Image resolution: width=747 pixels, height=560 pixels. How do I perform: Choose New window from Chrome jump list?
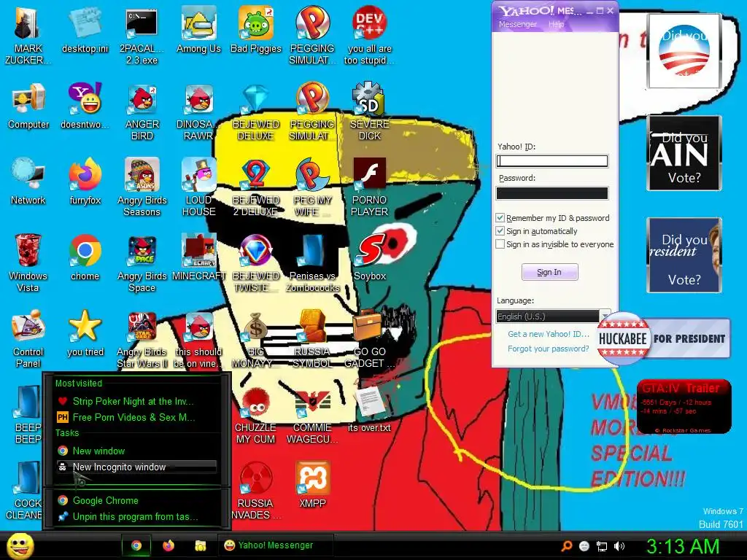click(x=136, y=451)
